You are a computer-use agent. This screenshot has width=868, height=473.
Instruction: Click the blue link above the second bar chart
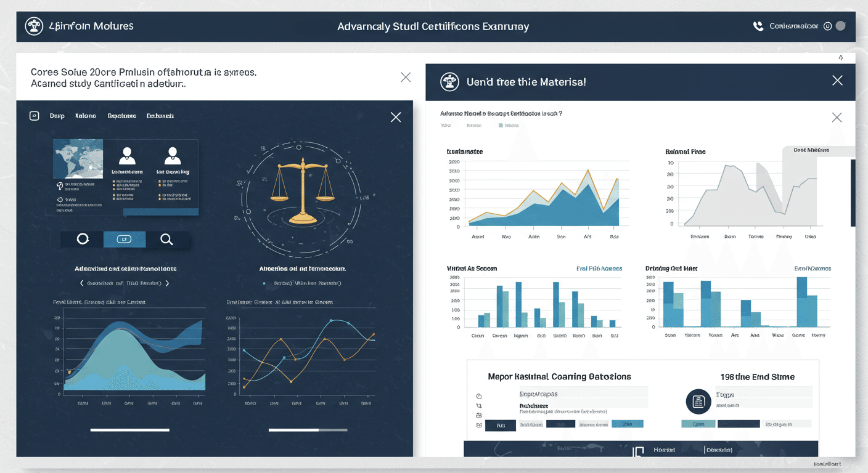coord(813,269)
